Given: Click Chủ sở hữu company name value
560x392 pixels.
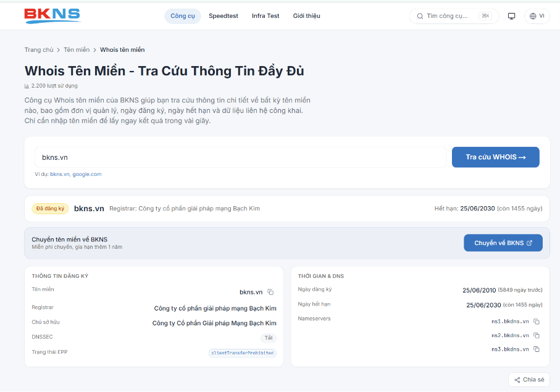Looking at the screenshot, I should [x=214, y=323].
